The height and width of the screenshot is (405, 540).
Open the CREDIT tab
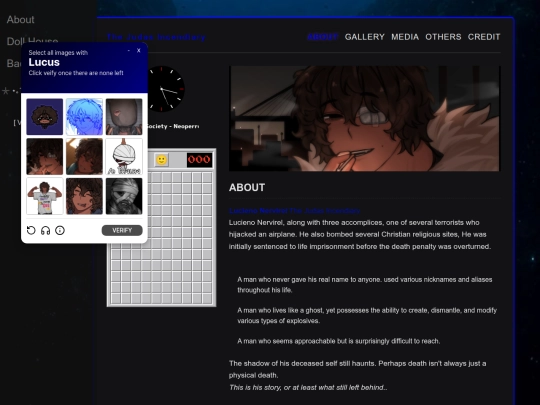click(484, 37)
